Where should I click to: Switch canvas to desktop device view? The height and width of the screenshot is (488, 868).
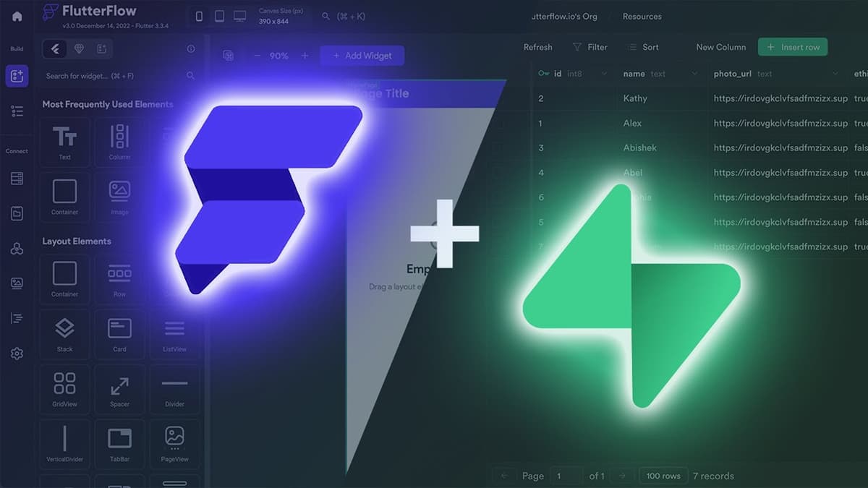click(x=239, y=16)
